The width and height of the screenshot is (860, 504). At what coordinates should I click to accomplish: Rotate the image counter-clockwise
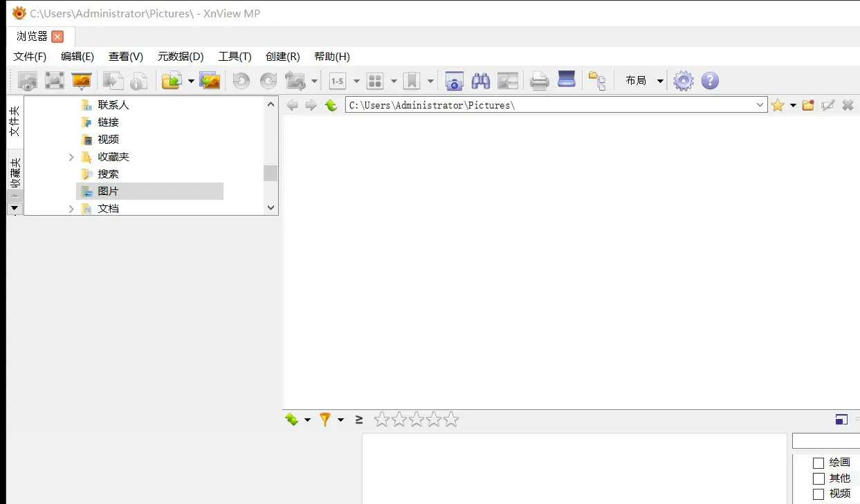point(241,81)
